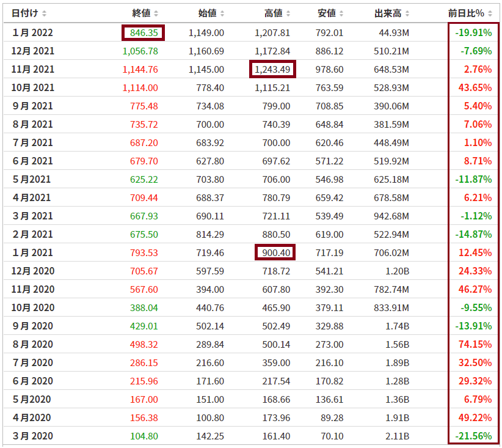Image resolution: width=502 pixels, height=448 pixels.
Task: Click closing value 567.60
Action: [x=144, y=289]
